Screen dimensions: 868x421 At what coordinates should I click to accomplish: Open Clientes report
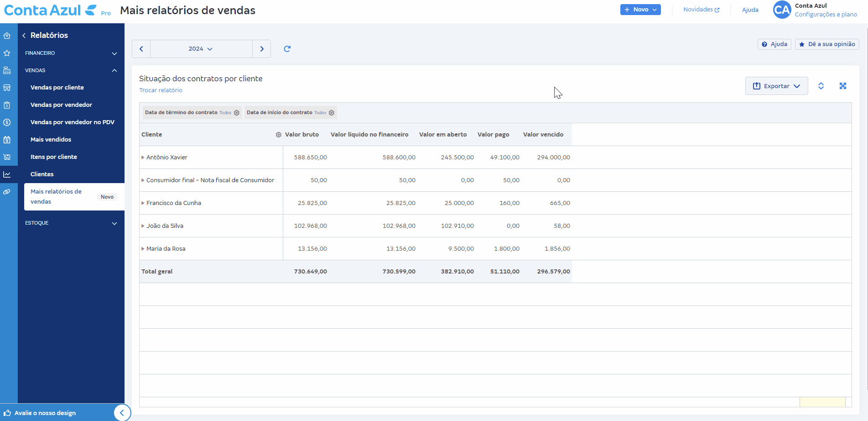point(42,174)
